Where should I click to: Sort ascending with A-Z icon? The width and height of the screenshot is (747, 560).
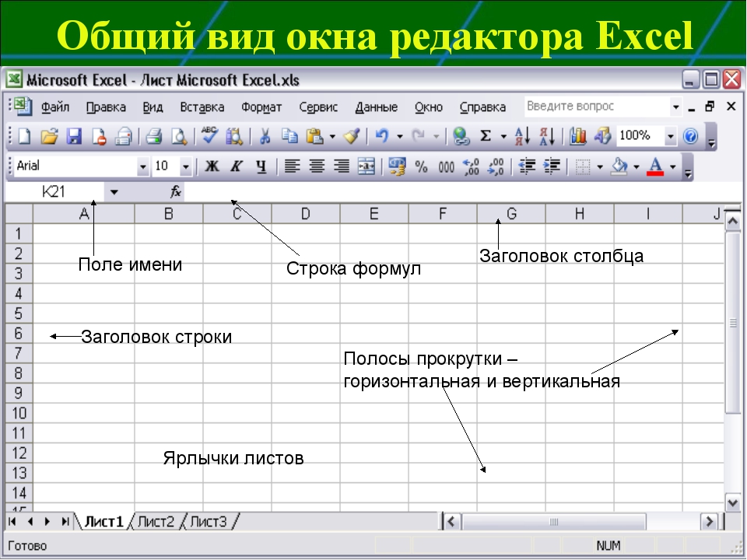coord(522,137)
